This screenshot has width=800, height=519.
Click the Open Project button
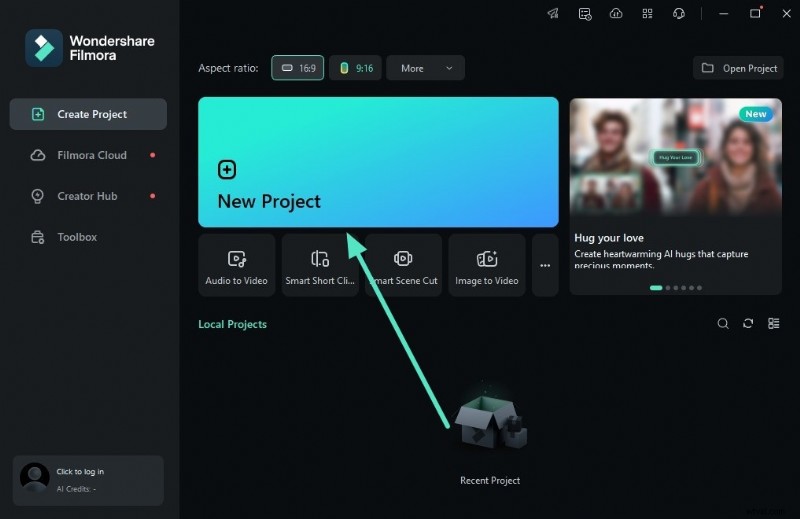point(739,68)
